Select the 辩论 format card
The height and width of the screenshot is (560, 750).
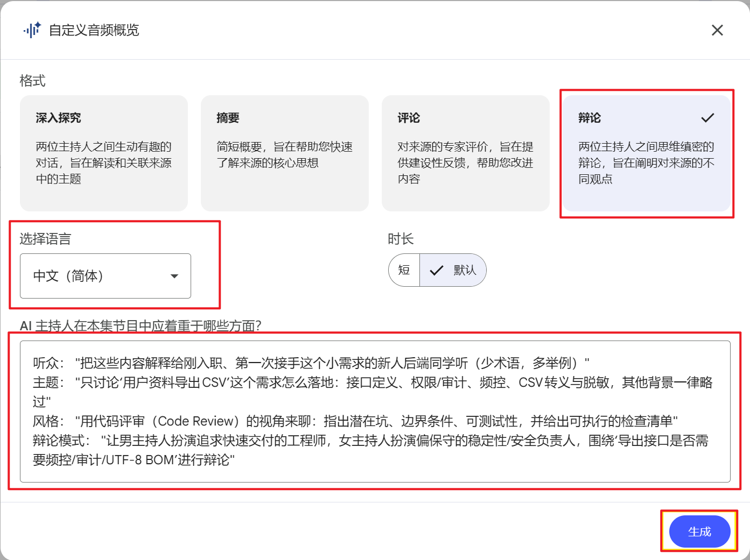click(x=647, y=153)
